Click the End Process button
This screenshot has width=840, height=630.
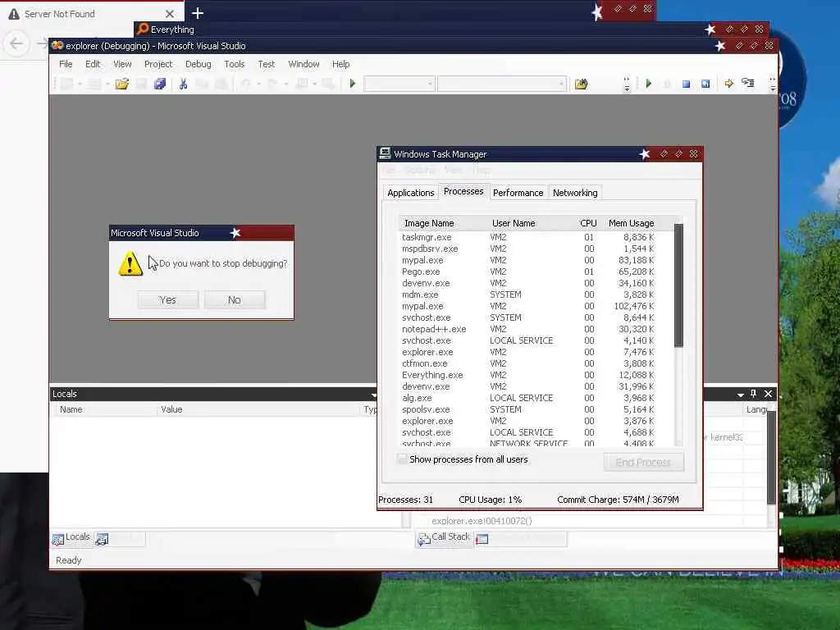pyautogui.click(x=643, y=463)
